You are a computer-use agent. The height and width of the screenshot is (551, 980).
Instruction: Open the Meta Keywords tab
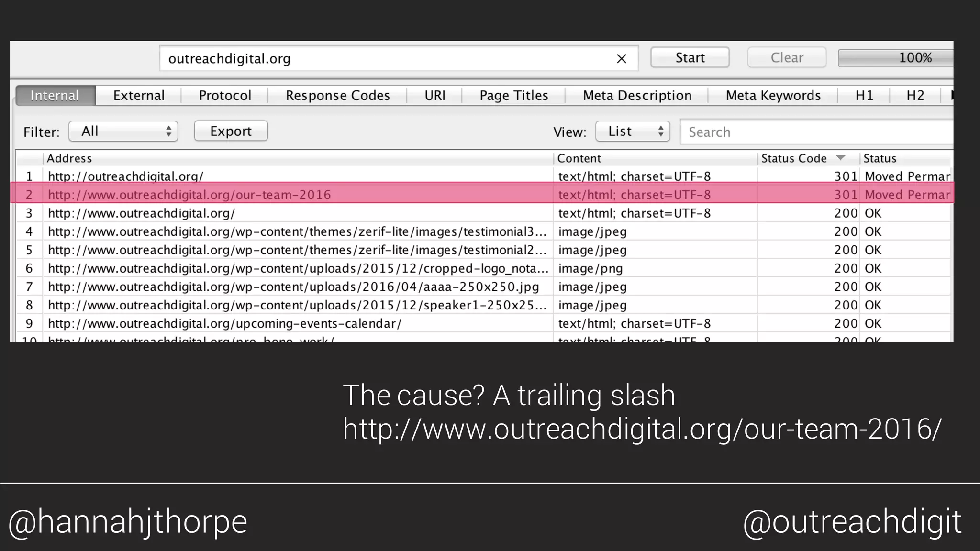coord(773,95)
